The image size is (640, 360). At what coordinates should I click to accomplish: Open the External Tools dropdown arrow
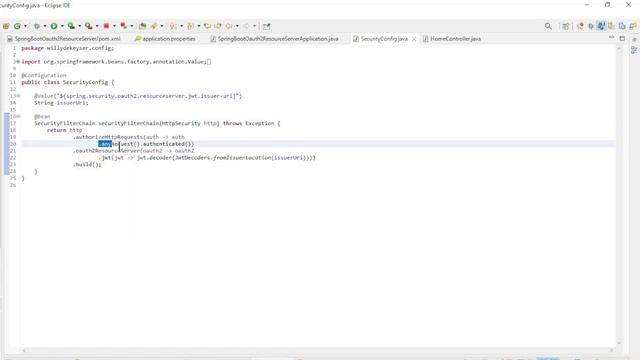click(x=97, y=26)
